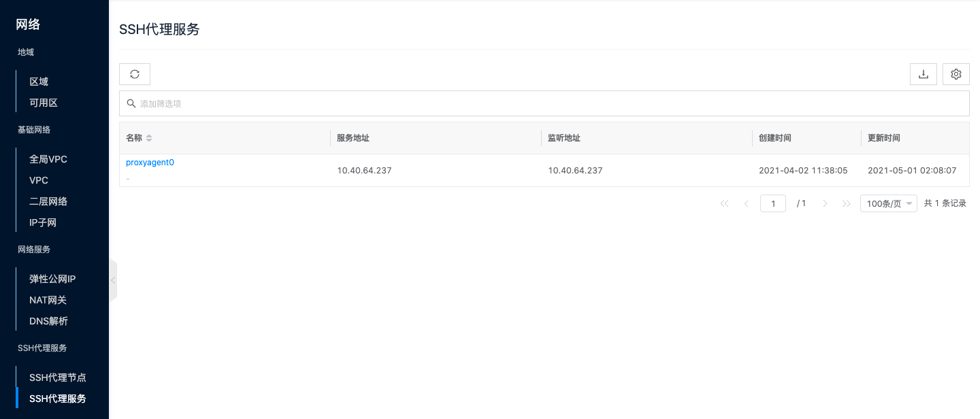
Task: Open the 100条/页 page size dropdown
Action: [888, 203]
